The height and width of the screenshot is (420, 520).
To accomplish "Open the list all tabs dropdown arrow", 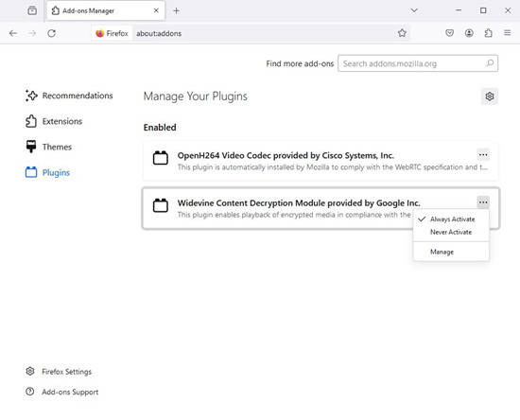I will click(414, 10).
